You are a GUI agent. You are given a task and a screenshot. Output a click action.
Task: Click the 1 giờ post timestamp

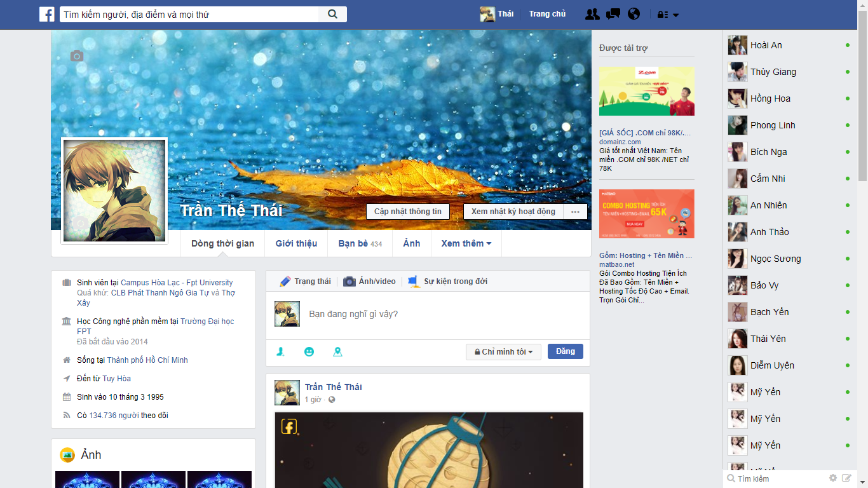[313, 400]
